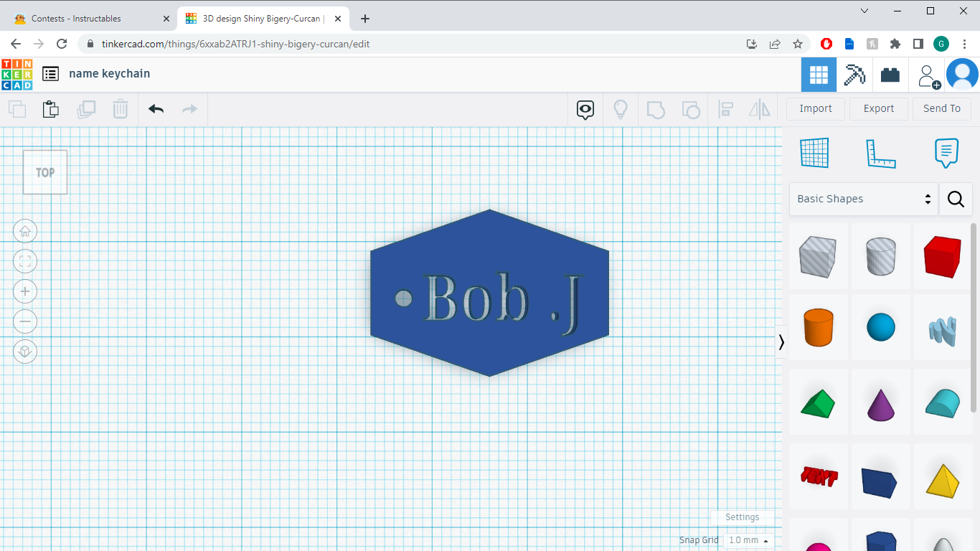Toggle orthographic view in the left sidebar
This screenshot has width=980, height=551.
pos(25,352)
